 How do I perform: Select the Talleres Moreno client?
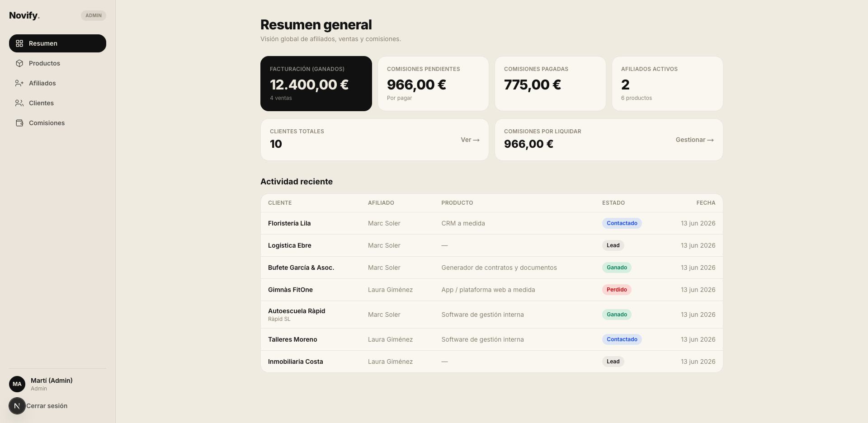point(292,339)
